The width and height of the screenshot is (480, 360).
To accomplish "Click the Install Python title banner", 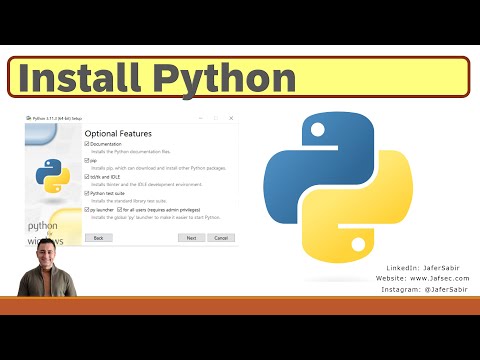I will pyautogui.click(x=239, y=77).
